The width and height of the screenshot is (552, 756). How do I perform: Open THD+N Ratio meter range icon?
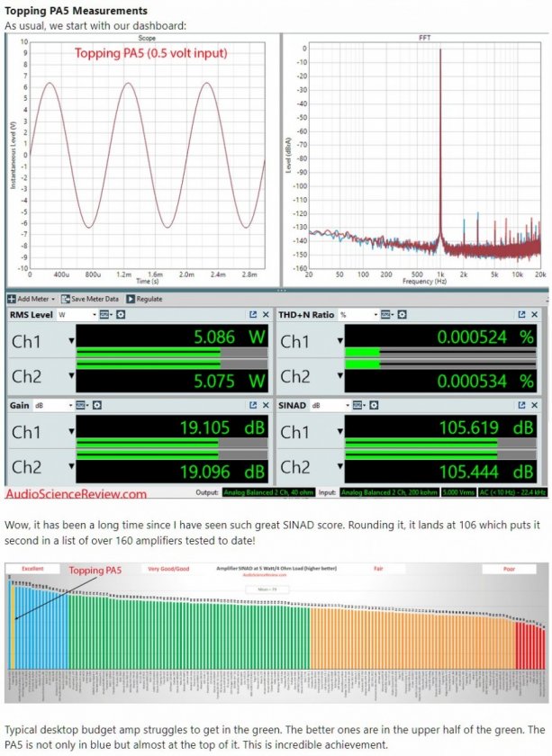coord(386,315)
